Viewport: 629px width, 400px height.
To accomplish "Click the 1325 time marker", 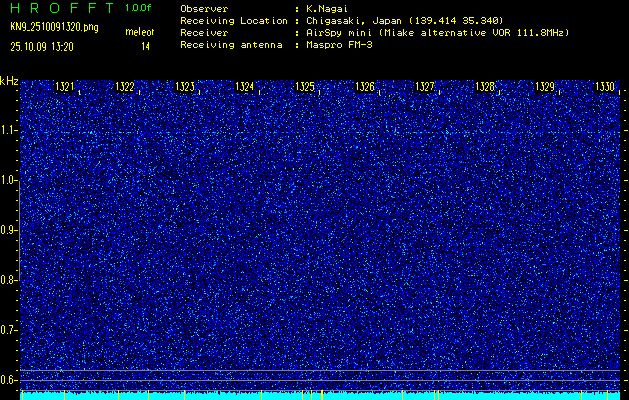I will (305, 87).
